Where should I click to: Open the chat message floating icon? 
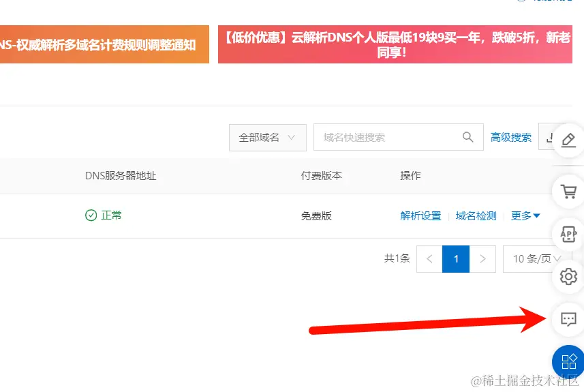[x=568, y=319]
